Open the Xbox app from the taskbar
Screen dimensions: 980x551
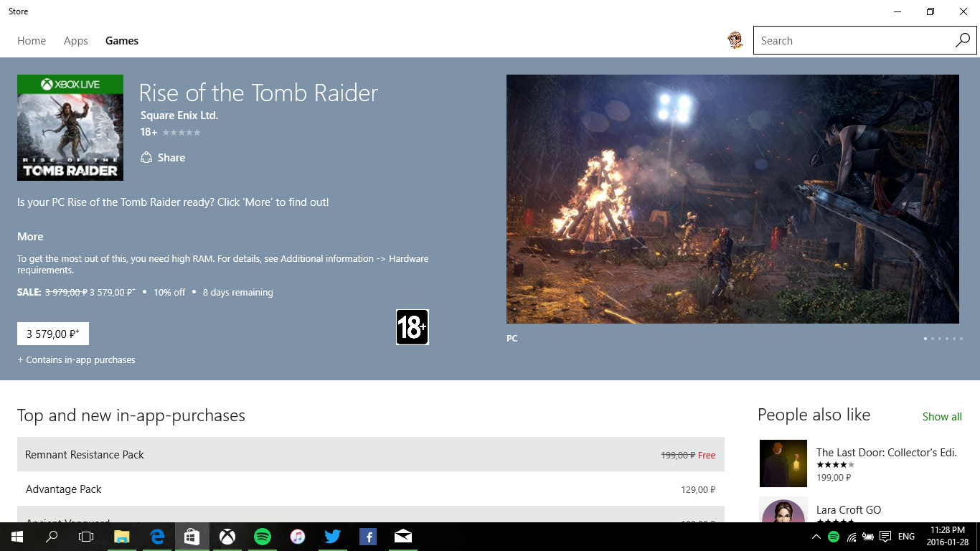click(x=227, y=537)
